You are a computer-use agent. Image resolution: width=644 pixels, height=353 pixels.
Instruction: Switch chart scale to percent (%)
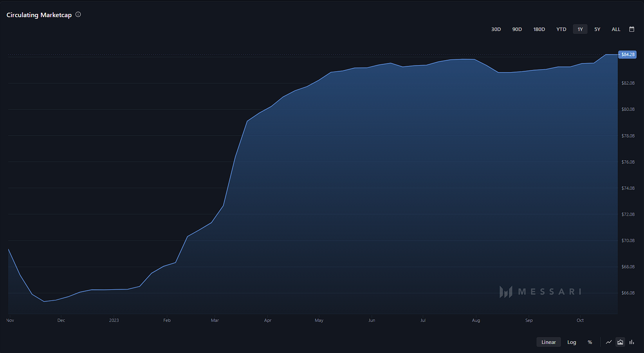[590, 342]
